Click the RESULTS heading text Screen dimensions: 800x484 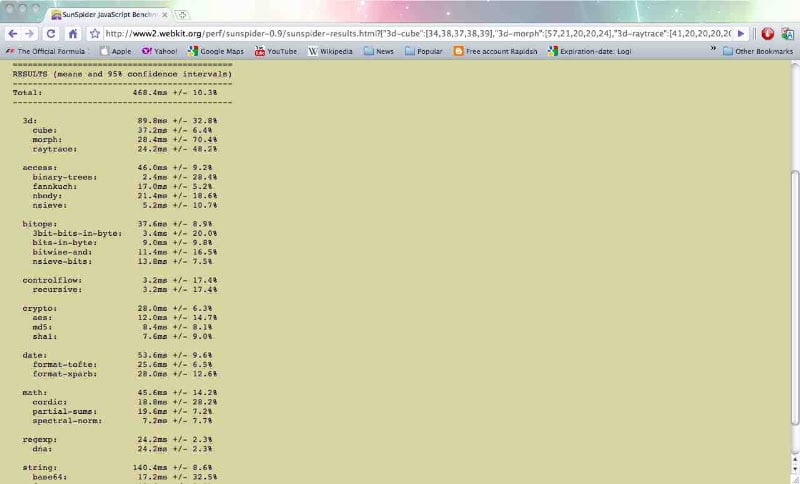point(122,74)
